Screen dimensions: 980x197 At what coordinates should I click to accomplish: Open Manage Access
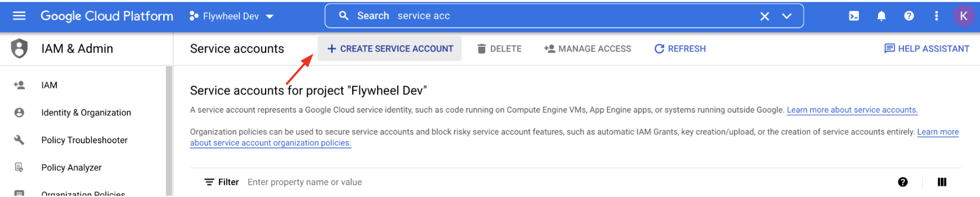(x=588, y=48)
